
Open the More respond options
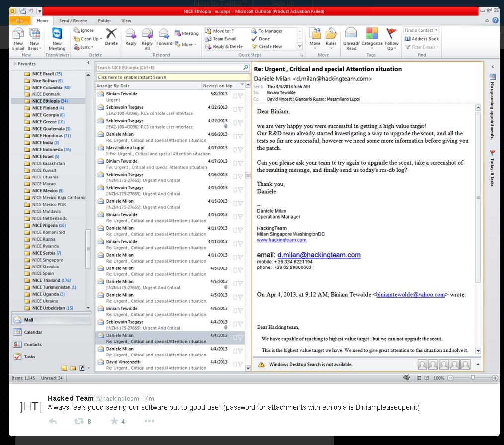185,44
